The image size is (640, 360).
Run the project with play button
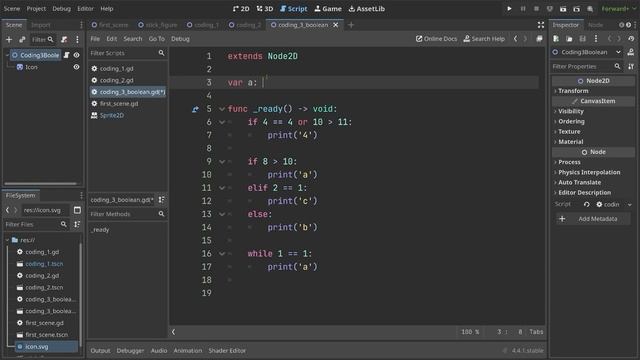(509, 9)
